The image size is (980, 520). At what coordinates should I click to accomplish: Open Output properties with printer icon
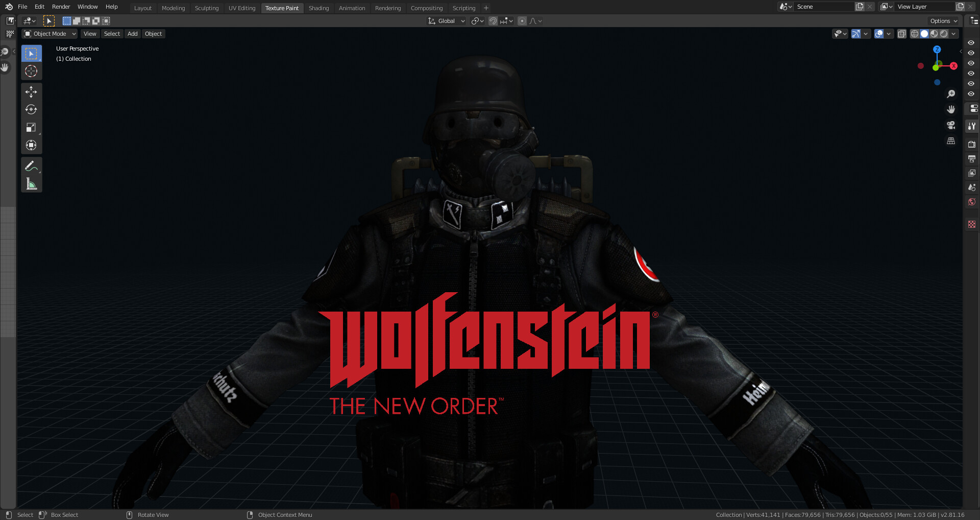972,159
